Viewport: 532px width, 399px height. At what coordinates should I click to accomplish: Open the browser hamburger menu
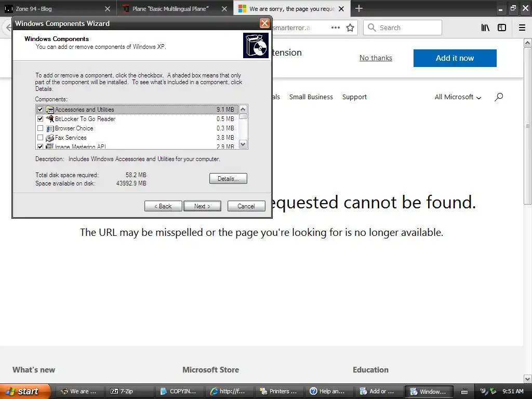522,28
